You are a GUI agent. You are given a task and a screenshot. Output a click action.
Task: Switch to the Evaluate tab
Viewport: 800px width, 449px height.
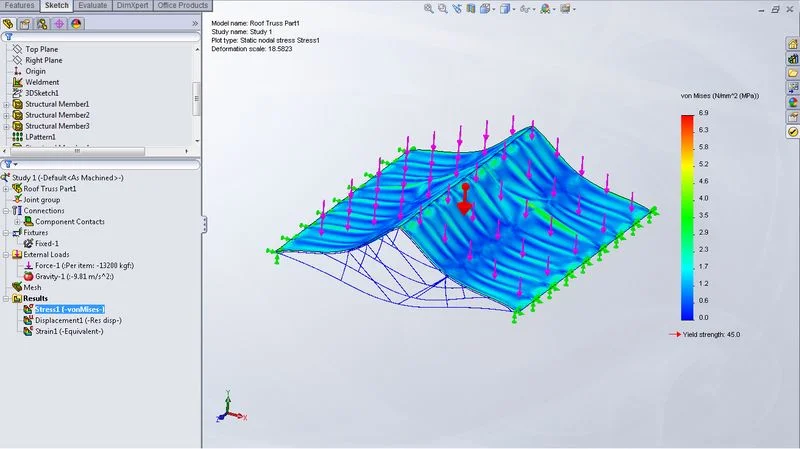point(93,6)
